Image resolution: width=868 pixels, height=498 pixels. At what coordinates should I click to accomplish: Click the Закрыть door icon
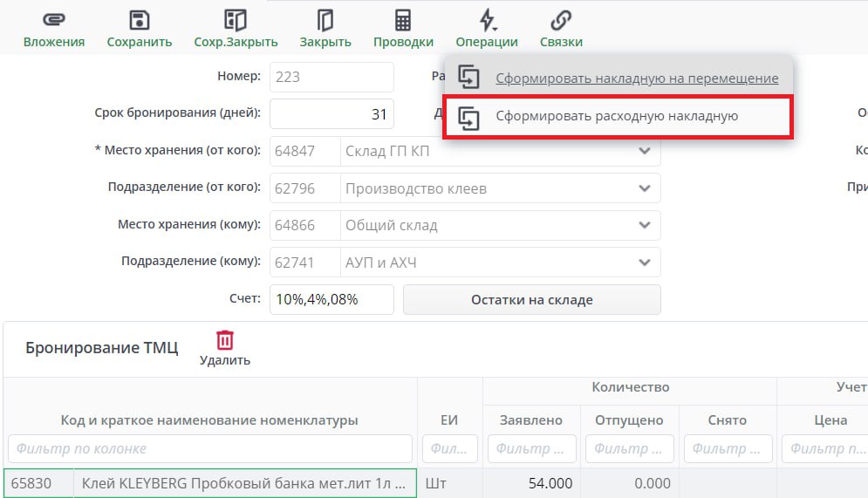[325, 21]
